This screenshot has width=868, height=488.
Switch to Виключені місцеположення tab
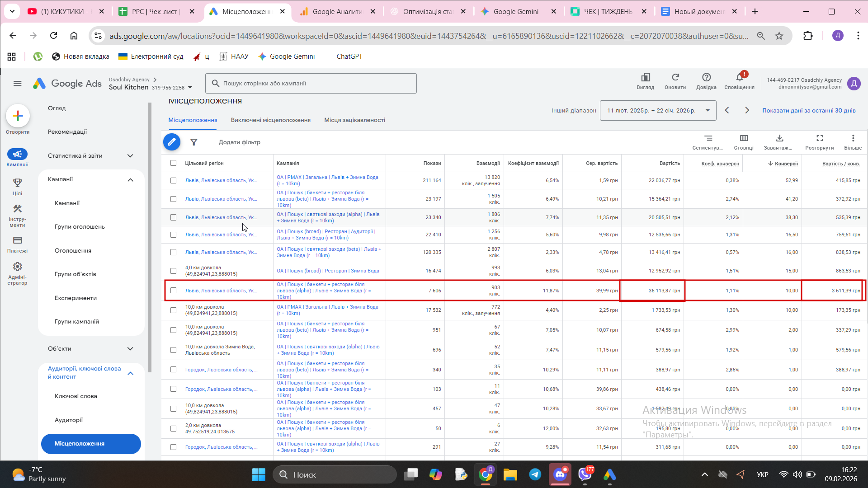click(270, 120)
